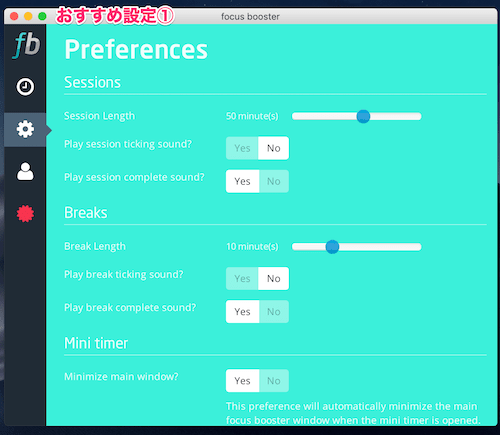The width and height of the screenshot is (500, 435).
Task: Click the red badge icon in sidebar
Action: (x=25, y=214)
